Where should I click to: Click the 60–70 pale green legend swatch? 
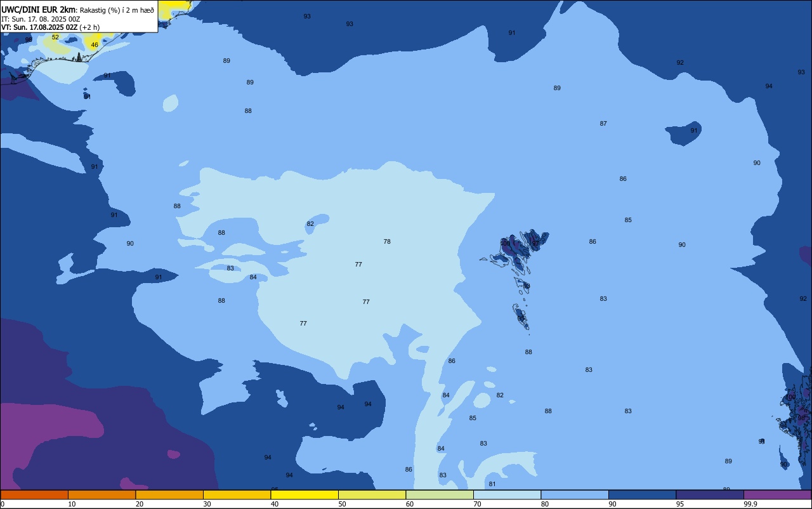pyautogui.click(x=440, y=494)
